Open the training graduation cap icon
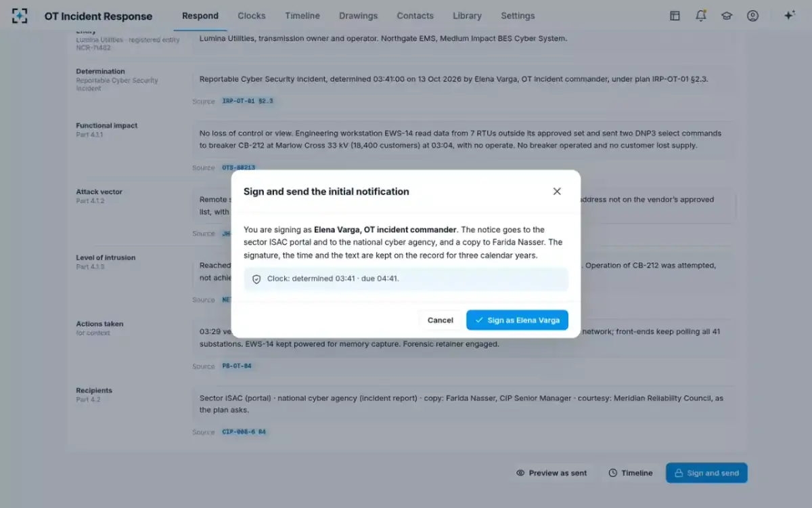The height and width of the screenshot is (508, 812). pyautogui.click(x=727, y=16)
